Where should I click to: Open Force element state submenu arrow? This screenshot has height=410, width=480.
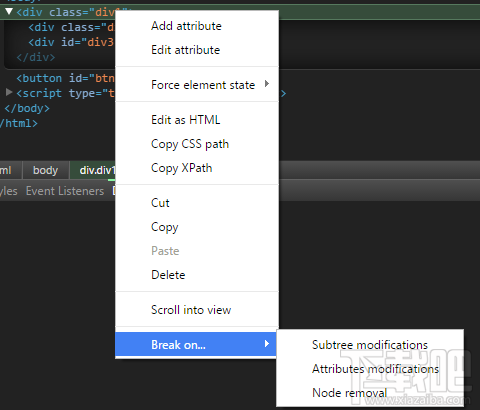tap(267, 84)
